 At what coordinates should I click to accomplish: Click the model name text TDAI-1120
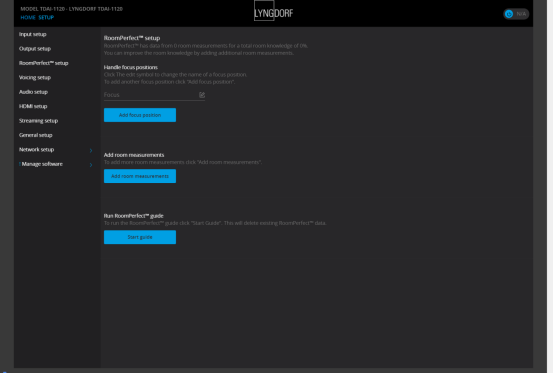[72, 9]
